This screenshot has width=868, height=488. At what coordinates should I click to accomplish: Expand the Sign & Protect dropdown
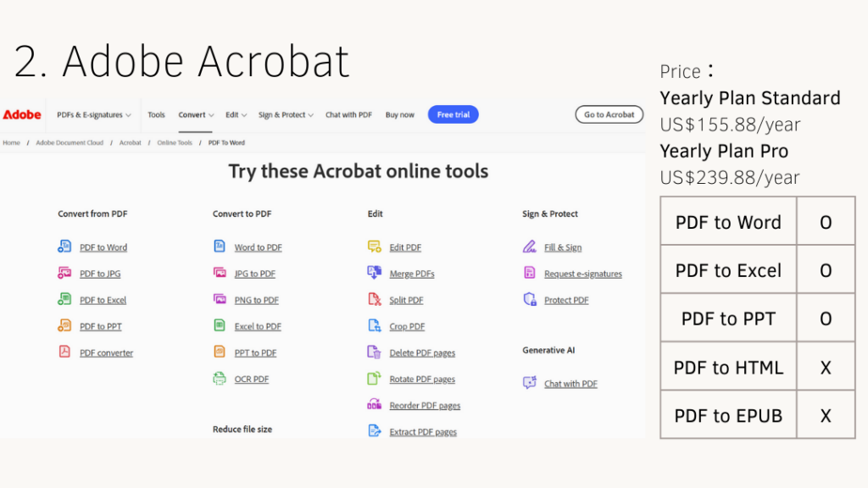pos(286,114)
